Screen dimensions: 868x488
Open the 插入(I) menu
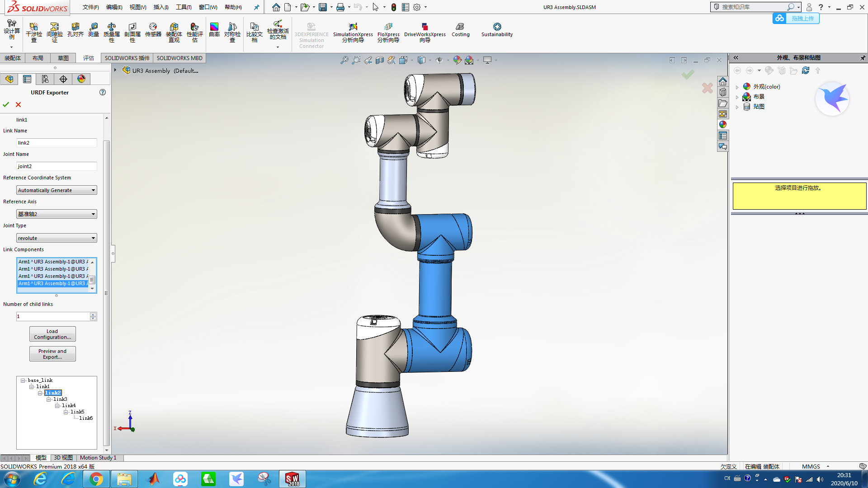pyautogui.click(x=160, y=7)
